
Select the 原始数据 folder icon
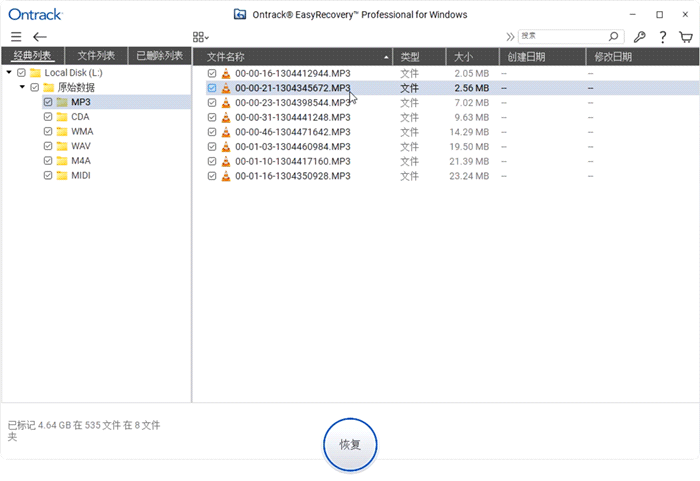pos(49,87)
